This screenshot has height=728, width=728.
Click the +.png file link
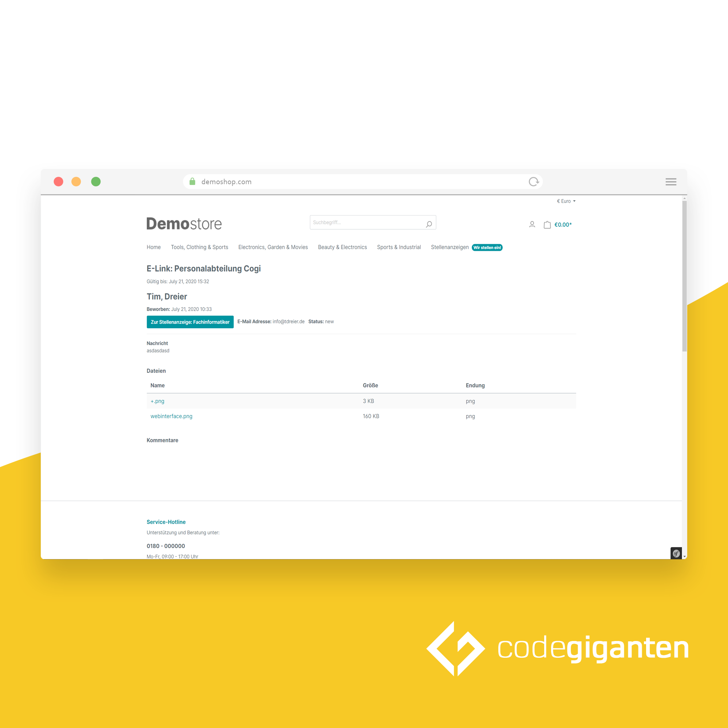point(158,401)
